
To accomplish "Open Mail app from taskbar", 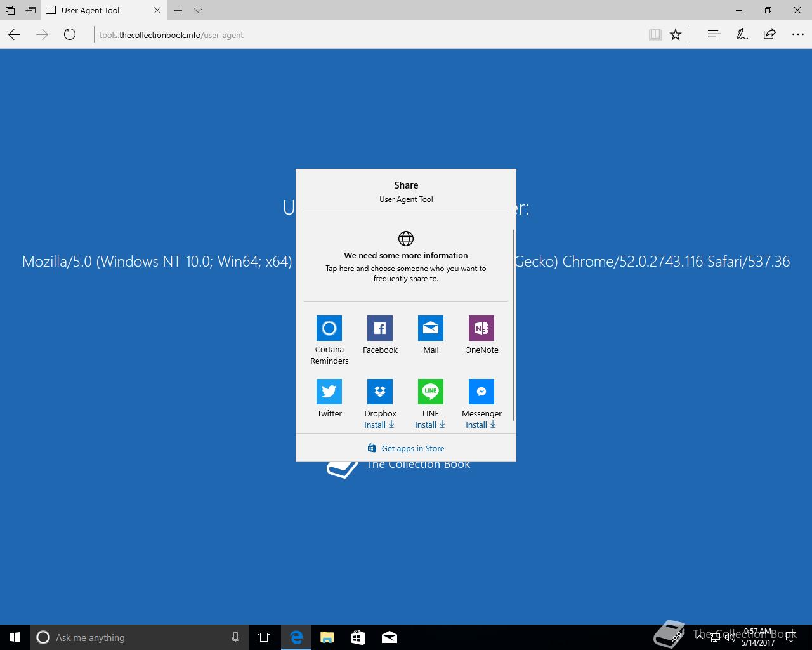I will pos(390,637).
